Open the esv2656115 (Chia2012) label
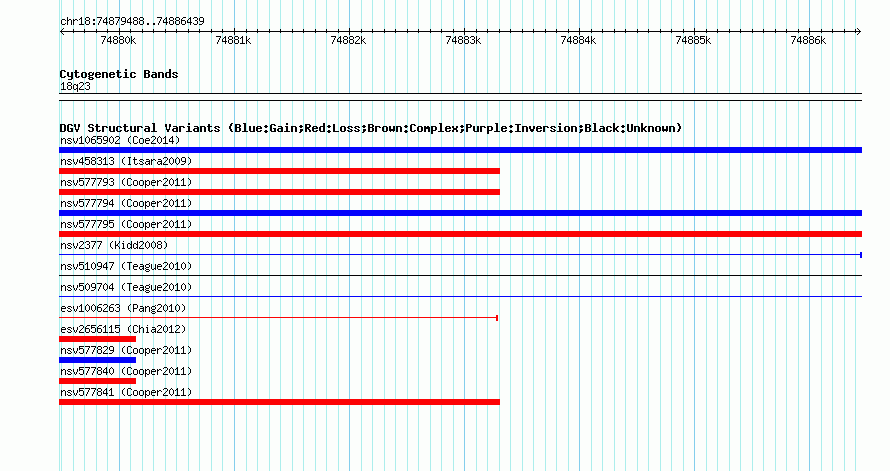This screenshot has height=471, width=890. (123, 329)
